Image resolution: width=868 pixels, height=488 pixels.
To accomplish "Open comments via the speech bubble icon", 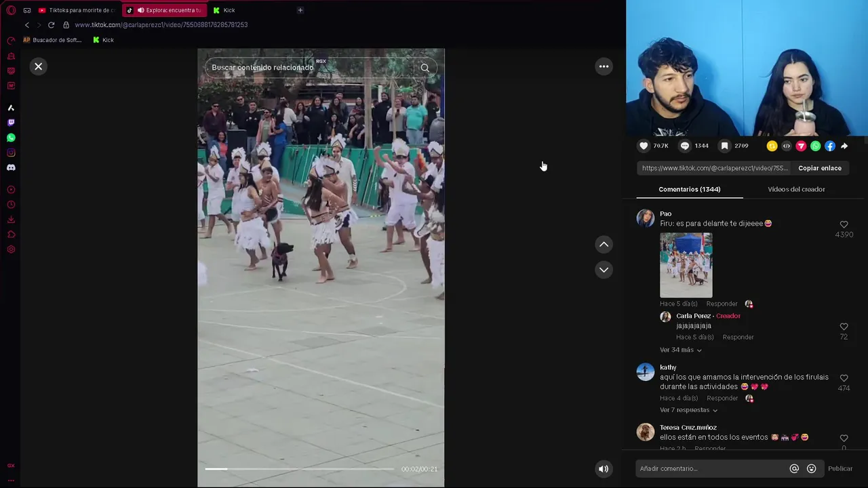I will coord(685,146).
